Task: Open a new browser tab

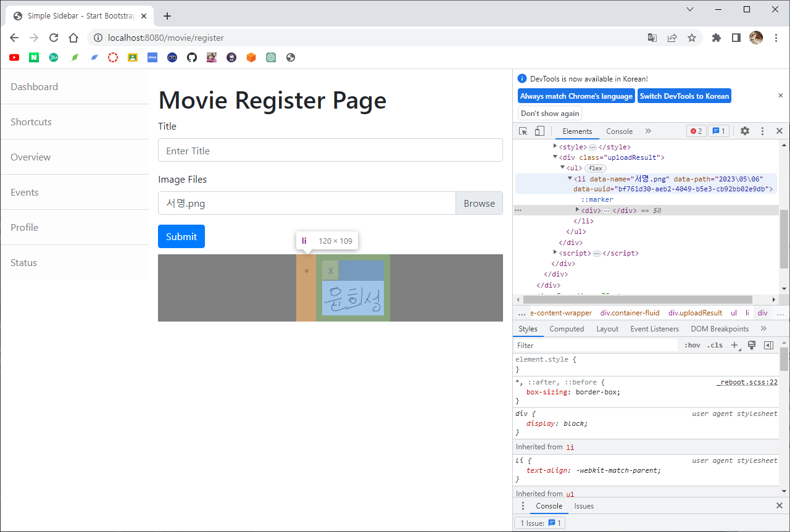Action: click(x=167, y=16)
